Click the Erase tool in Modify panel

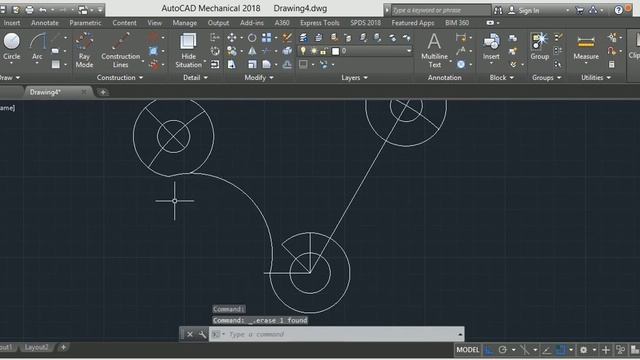[287, 38]
